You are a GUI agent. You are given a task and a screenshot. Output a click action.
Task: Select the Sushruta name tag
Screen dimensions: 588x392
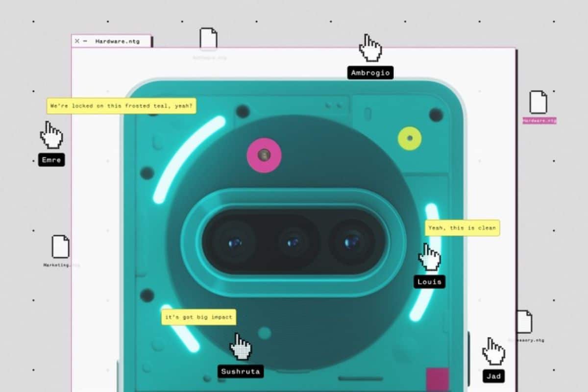click(240, 371)
